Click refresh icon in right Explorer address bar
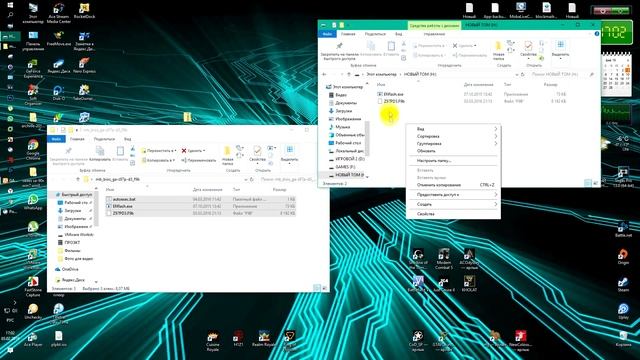Image resolution: width=640 pixels, height=360 pixels. point(522,74)
